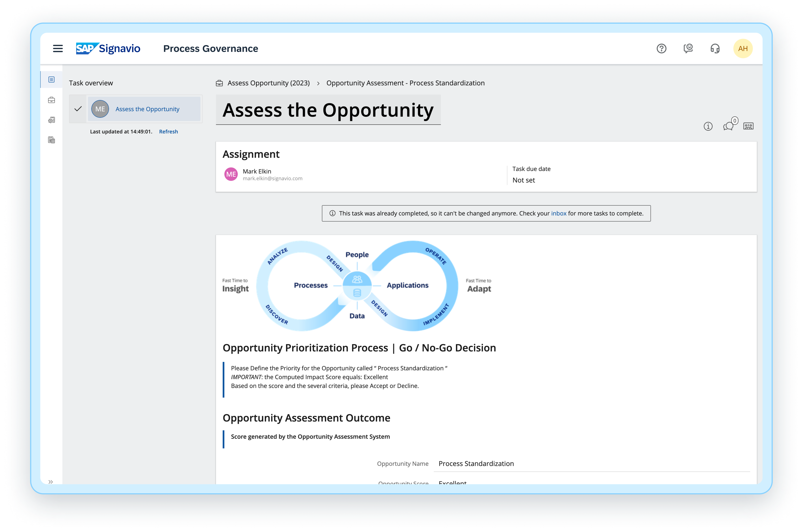The width and height of the screenshot is (803, 532).
Task: Toggle the hamburger navigation menu
Action: pyautogui.click(x=58, y=49)
